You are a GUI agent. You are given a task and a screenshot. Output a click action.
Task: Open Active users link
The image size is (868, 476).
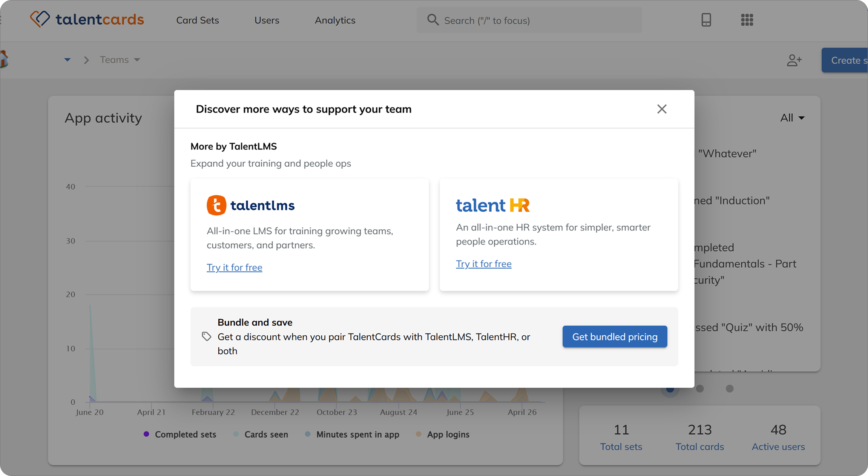778,447
